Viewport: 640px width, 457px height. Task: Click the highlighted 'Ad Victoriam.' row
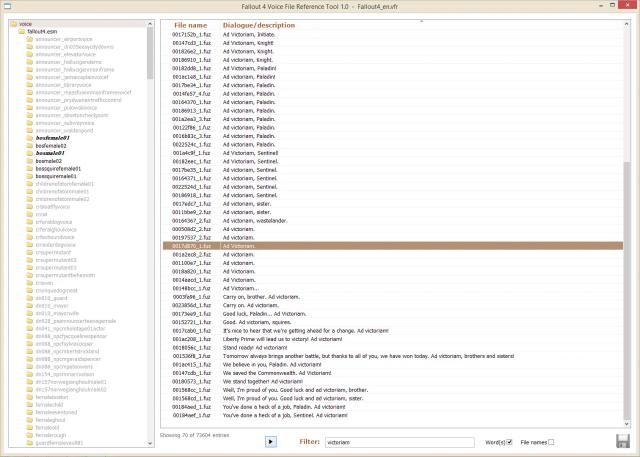[393, 246]
